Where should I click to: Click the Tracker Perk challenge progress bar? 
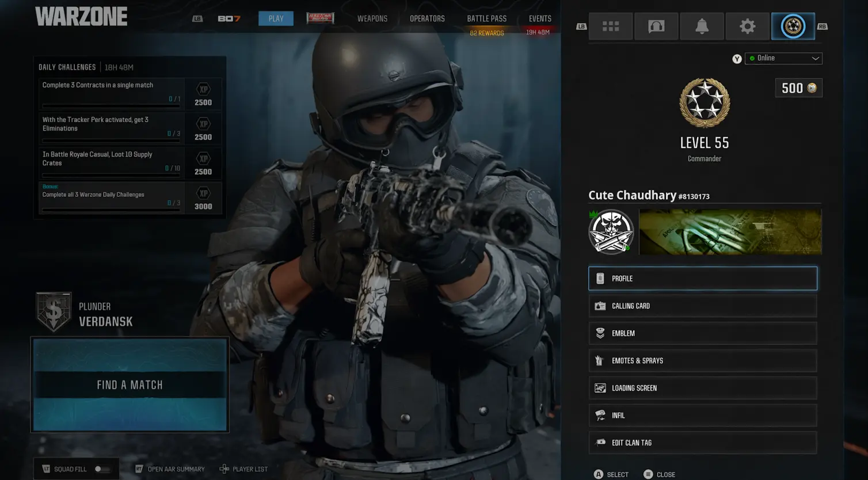pyautogui.click(x=111, y=140)
